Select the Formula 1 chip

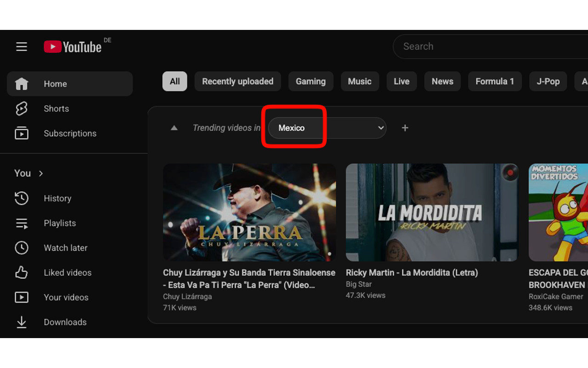(x=495, y=81)
